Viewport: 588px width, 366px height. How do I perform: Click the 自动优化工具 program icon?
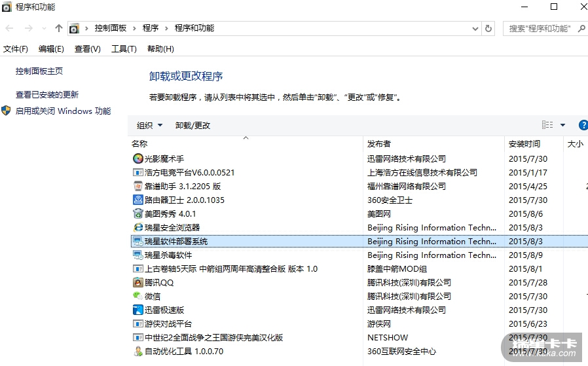[138, 352]
